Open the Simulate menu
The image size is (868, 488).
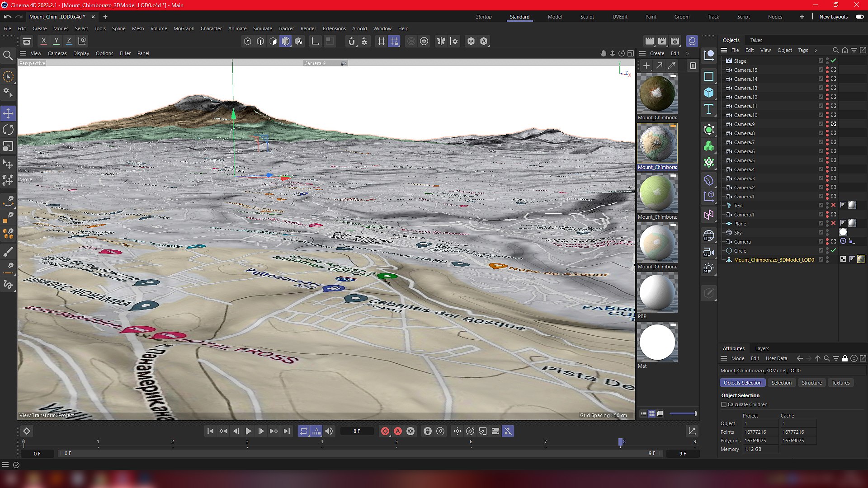tap(263, 28)
